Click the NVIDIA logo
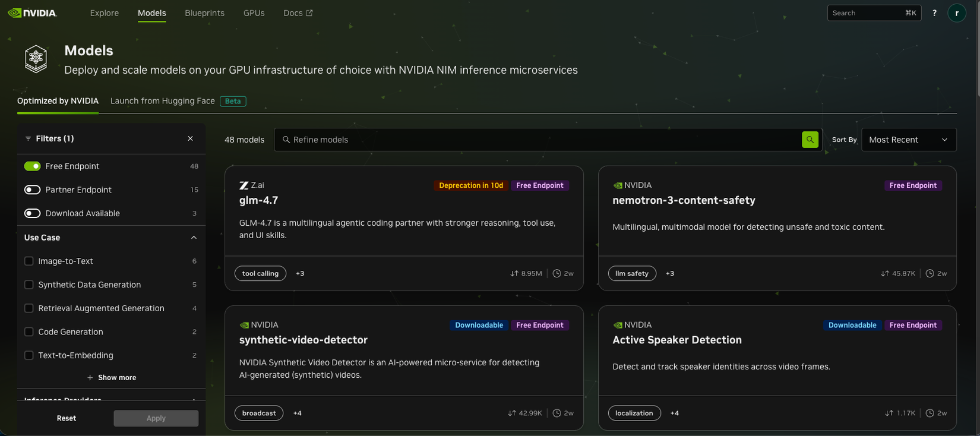Viewport: 980px width, 436px height. [x=32, y=12]
